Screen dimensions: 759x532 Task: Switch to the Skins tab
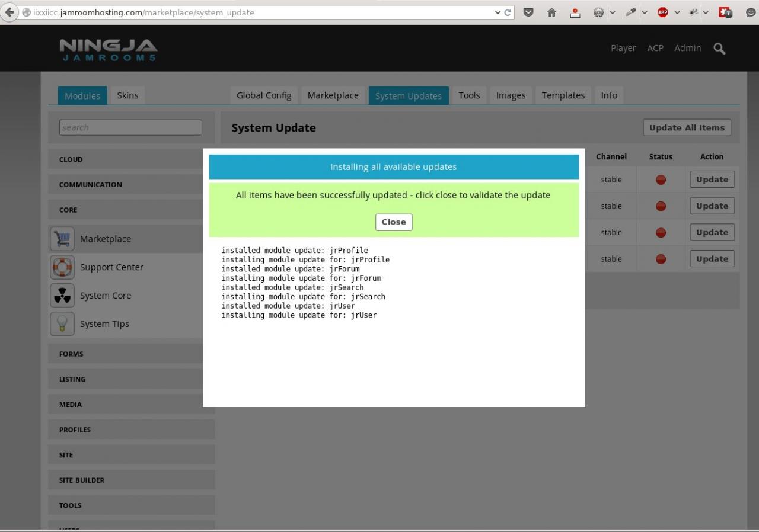point(127,95)
